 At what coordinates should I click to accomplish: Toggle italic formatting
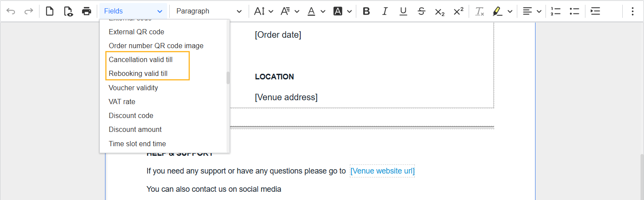point(384,11)
